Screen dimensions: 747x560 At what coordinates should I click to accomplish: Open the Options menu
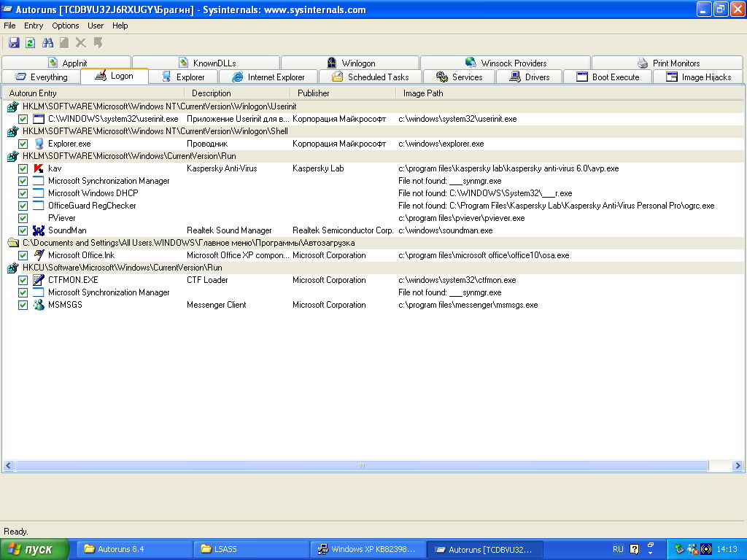click(65, 26)
